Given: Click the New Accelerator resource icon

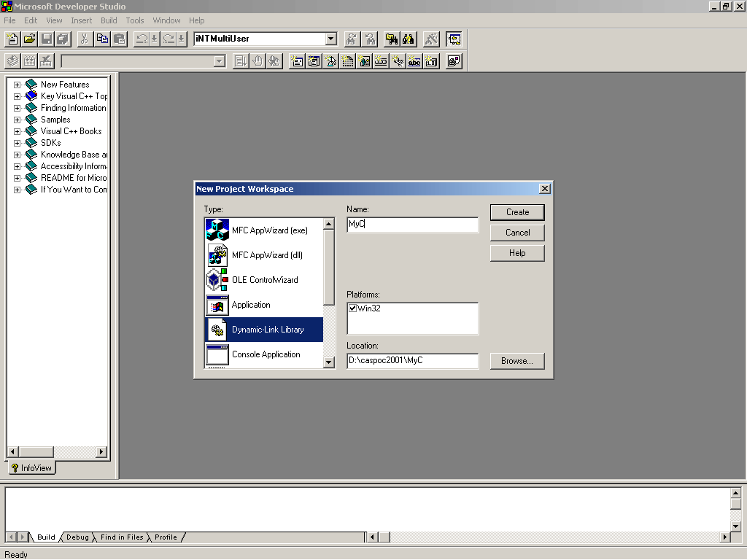Looking at the screenshot, I should click(x=398, y=61).
